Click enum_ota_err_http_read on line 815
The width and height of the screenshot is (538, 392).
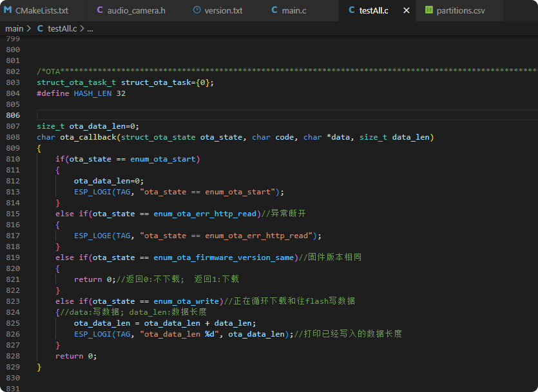click(x=205, y=214)
